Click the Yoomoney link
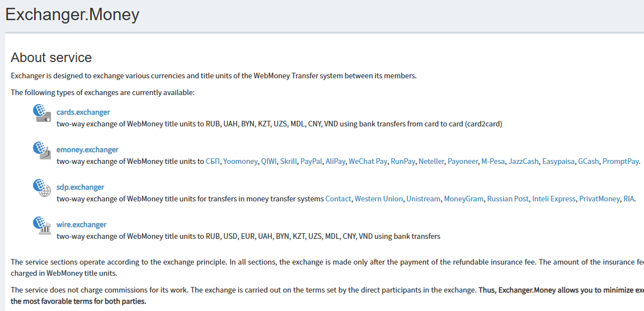The width and height of the screenshot is (644, 311). [x=240, y=161]
